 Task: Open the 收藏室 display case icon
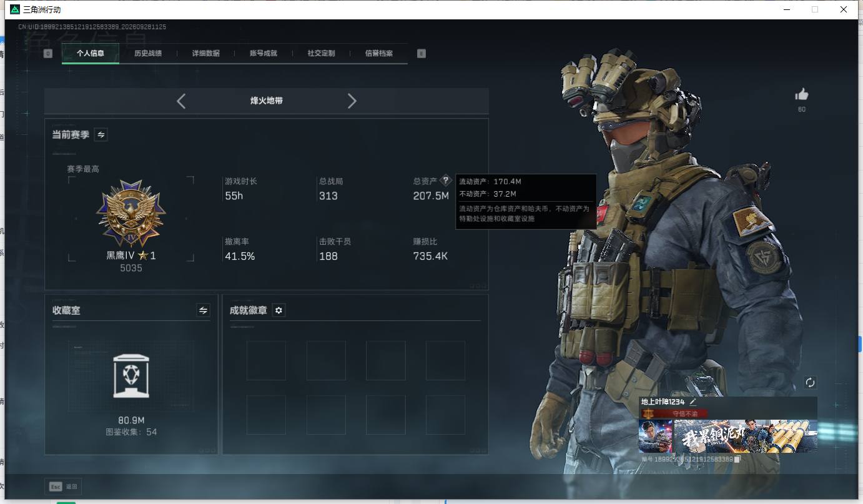[131, 376]
